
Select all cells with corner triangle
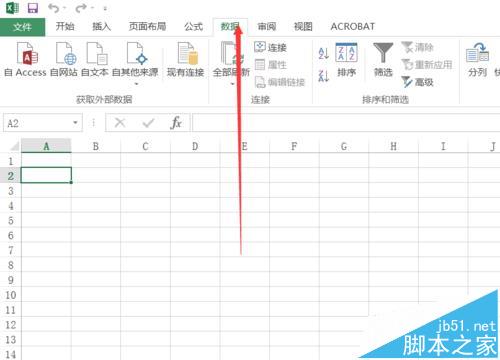[x=14, y=146]
